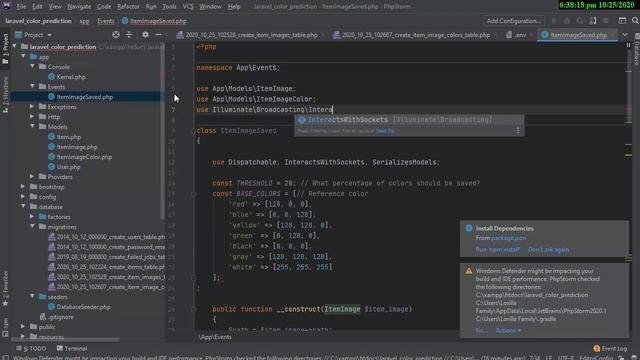Collapse the Events folder
640x360 pixels.
pyautogui.click(x=32, y=87)
